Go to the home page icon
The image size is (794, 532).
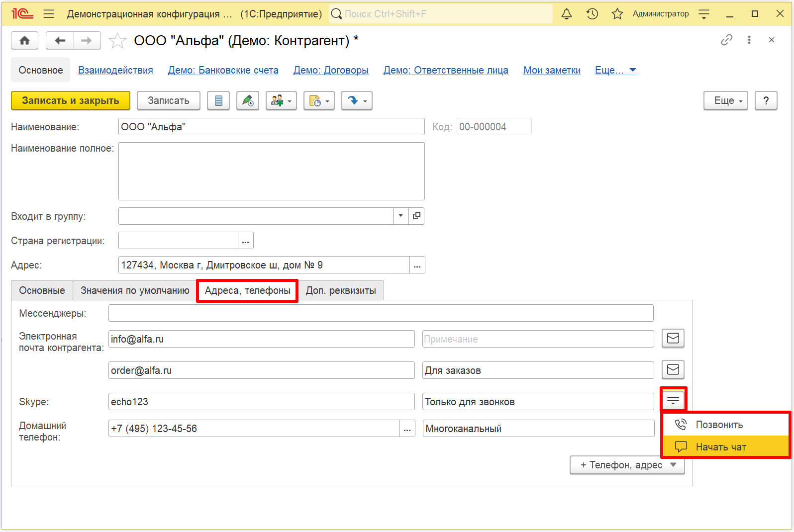pos(25,40)
